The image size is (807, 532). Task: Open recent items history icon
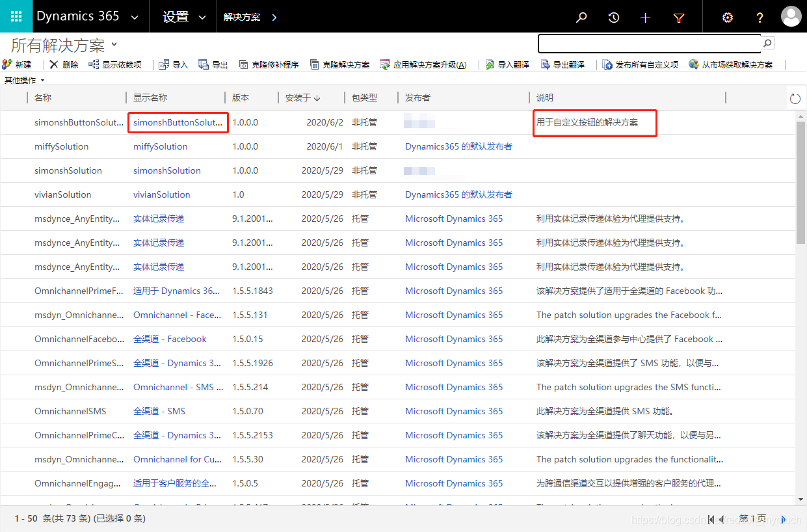tap(613, 18)
